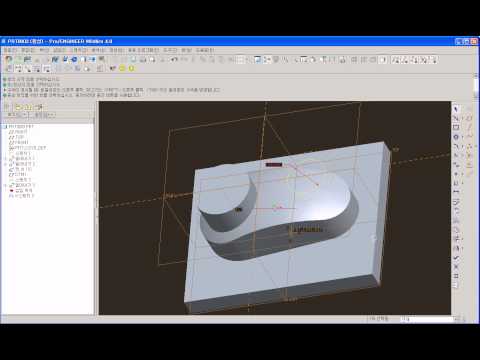Select the root part in model tree
The width and height of the screenshot is (480, 360).
(18, 127)
